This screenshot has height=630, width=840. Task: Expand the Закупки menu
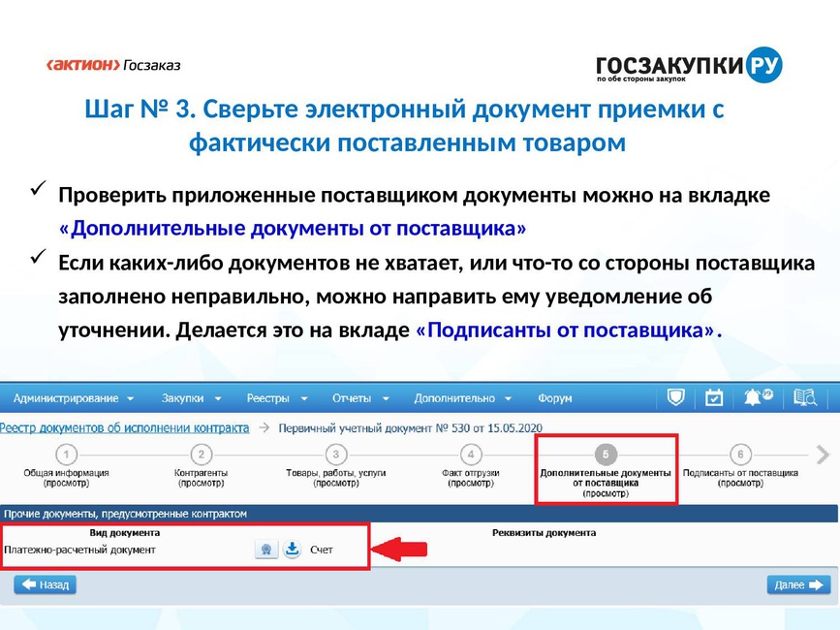tap(191, 398)
